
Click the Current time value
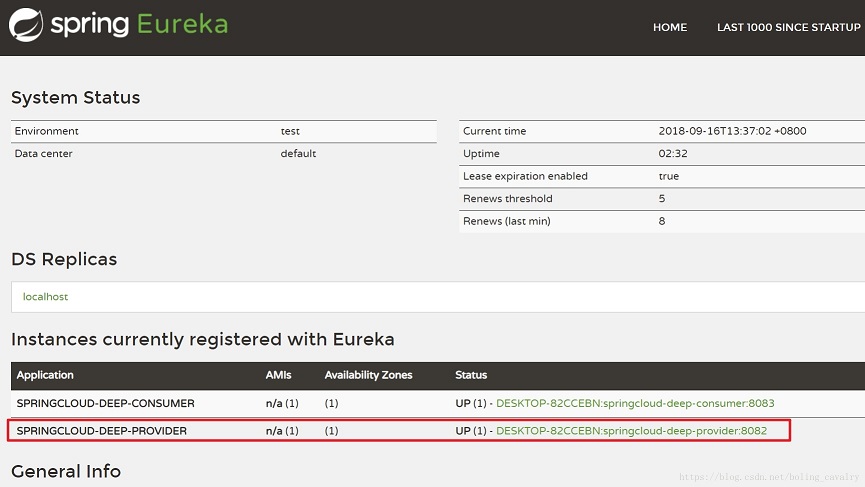coord(732,131)
